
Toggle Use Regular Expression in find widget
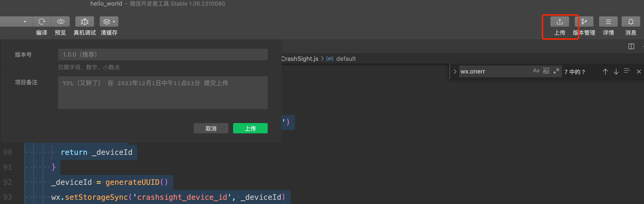(x=556, y=71)
